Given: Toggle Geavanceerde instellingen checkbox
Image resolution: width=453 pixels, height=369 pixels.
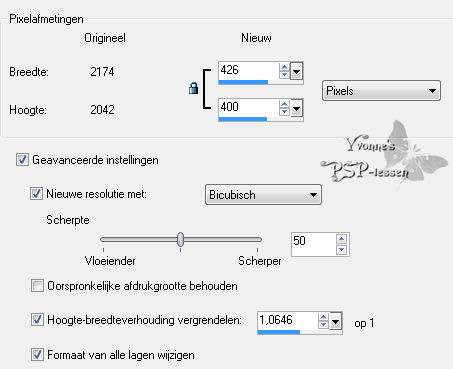Looking at the screenshot, I should coord(22,160).
